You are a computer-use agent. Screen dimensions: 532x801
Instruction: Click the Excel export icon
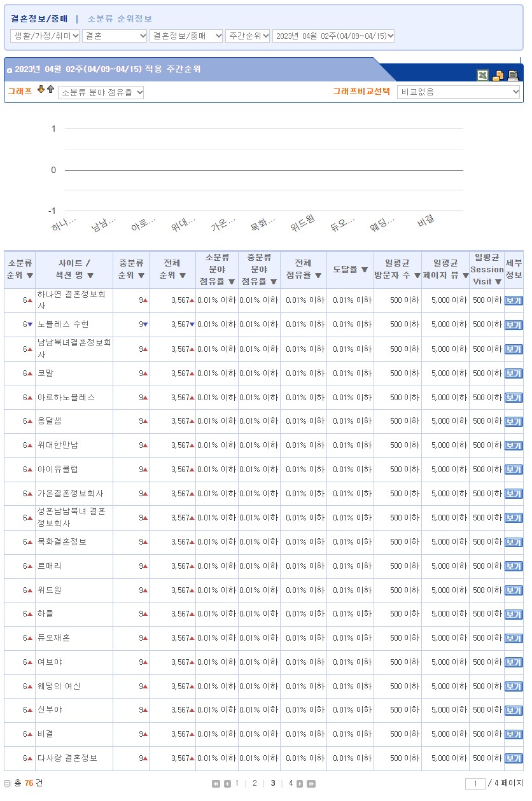(x=484, y=75)
